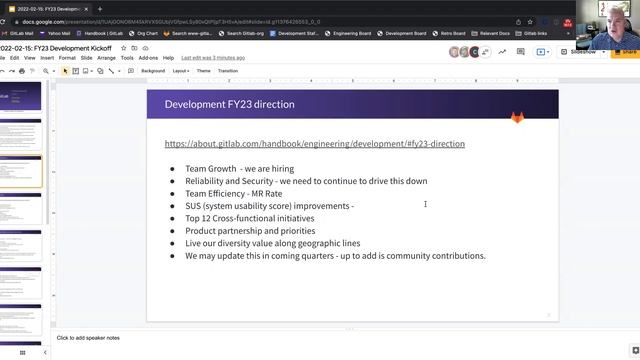Image resolution: width=640 pixels, height=360 pixels.
Task: Open the Slide menu
Action: 86,58
